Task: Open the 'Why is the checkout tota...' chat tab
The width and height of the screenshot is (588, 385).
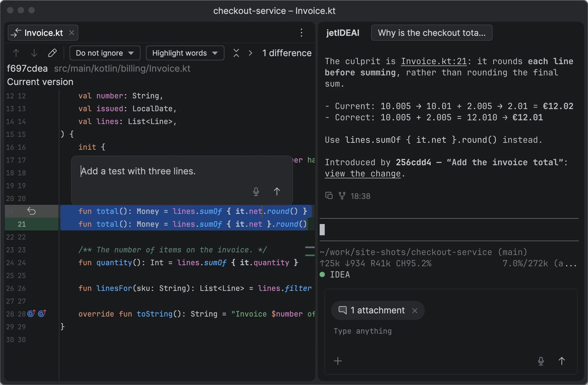Action: point(432,33)
